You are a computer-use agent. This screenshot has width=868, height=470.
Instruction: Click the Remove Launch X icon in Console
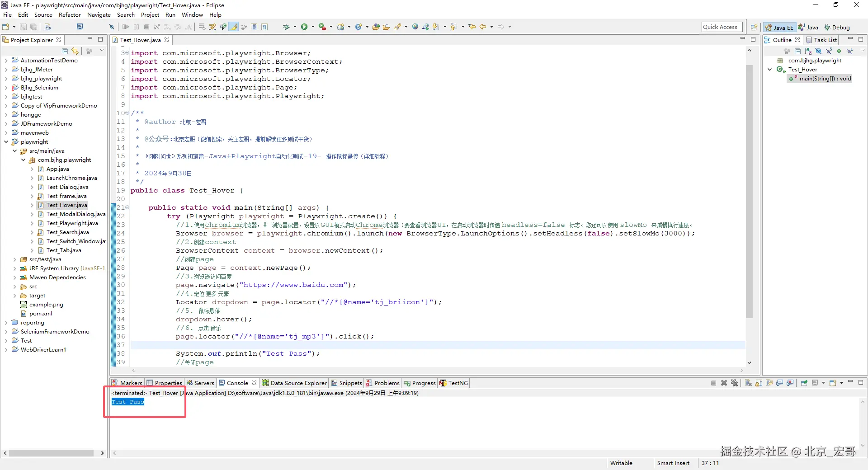724,383
